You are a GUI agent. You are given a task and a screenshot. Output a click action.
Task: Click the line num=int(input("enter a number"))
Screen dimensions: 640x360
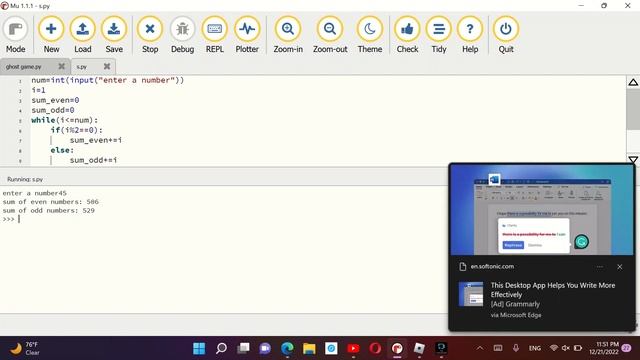coord(108,80)
